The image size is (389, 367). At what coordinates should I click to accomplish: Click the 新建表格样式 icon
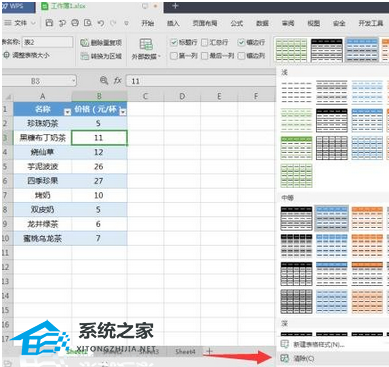[285, 344]
